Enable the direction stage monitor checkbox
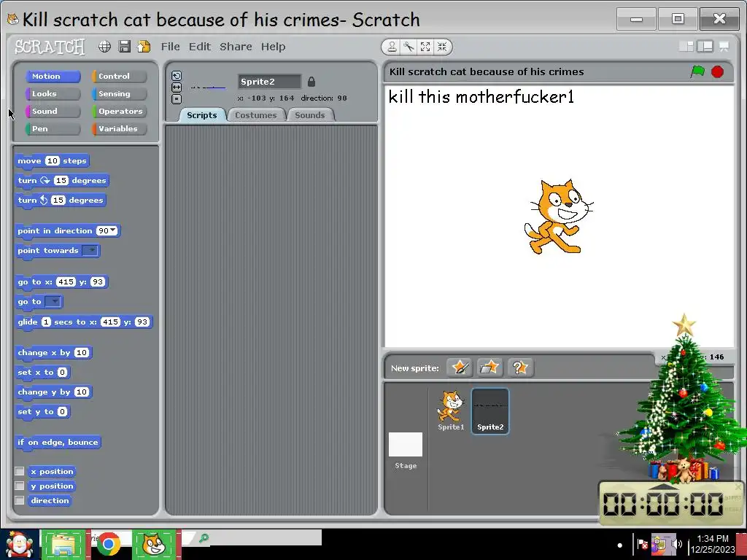Image resolution: width=747 pixels, height=560 pixels. pyautogui.click(x=20, y=500)
